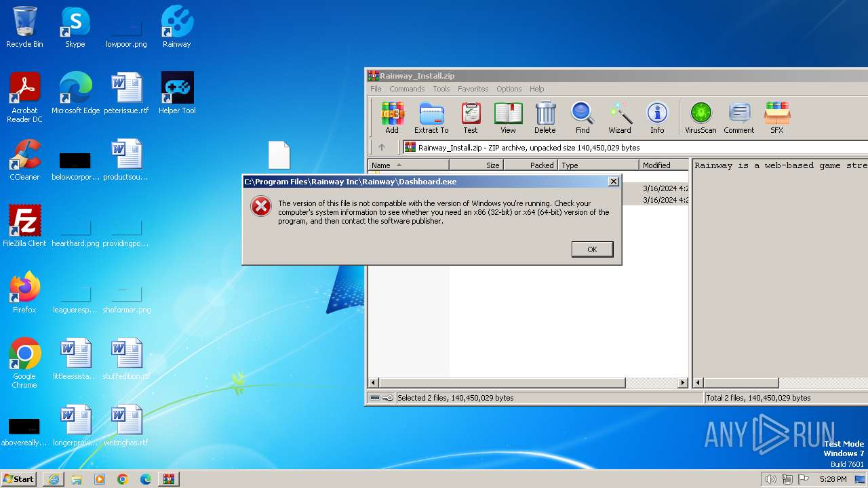Sort by the Modified column header

click(664, 165)
